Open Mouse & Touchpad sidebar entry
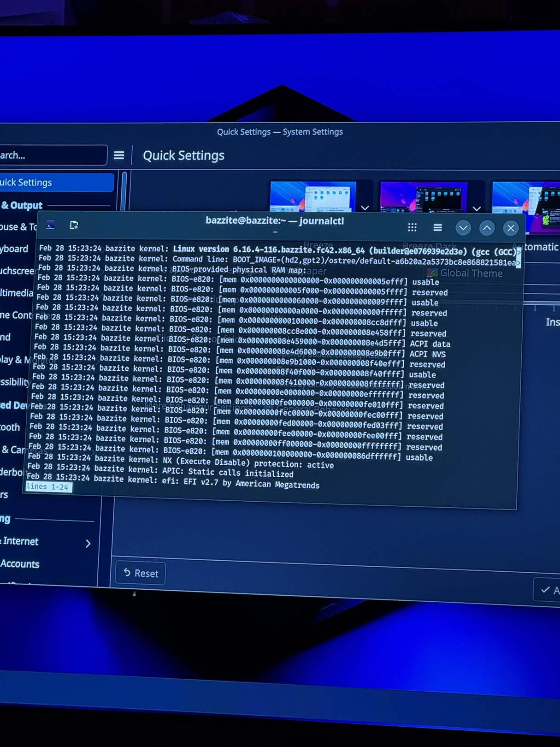The height and width of the screenshot is (747, 560). [x=18, y=227]
